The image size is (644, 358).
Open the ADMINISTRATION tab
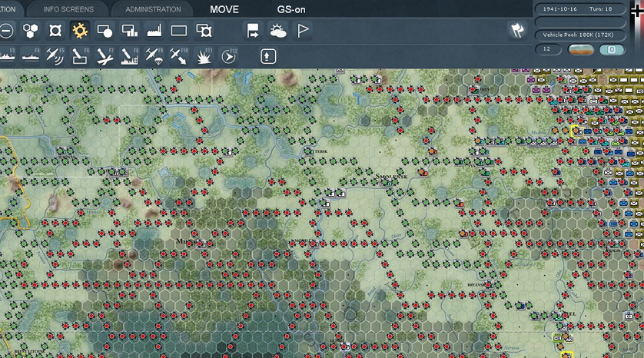coord(153,9)
